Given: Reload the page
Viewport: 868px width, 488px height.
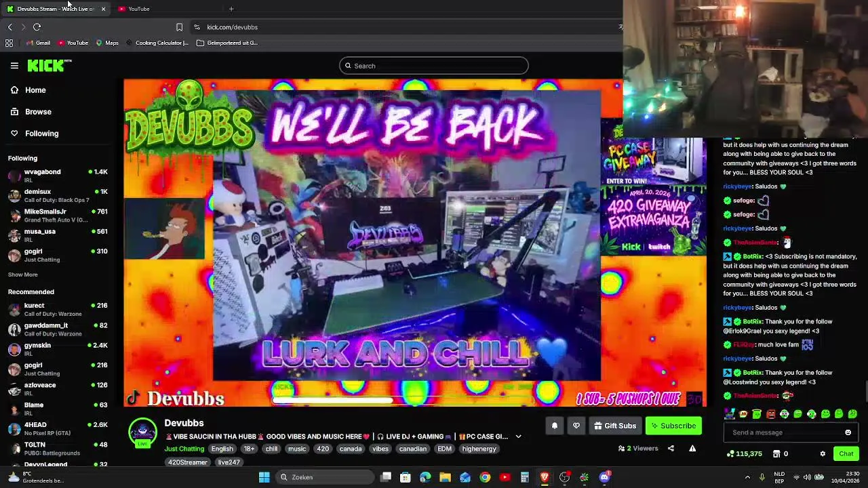Looking at the screenshot, I should point(37,27).
